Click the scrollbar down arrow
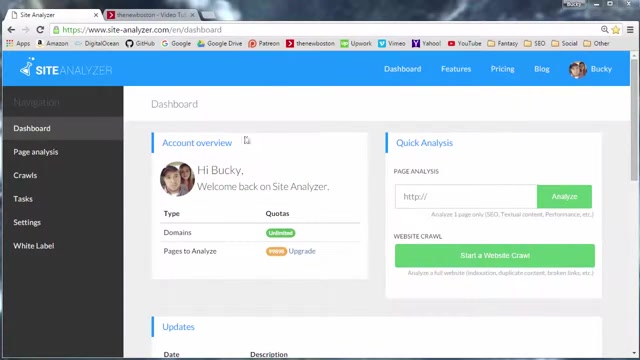This screenshot has width=640, height=360. 634,353
